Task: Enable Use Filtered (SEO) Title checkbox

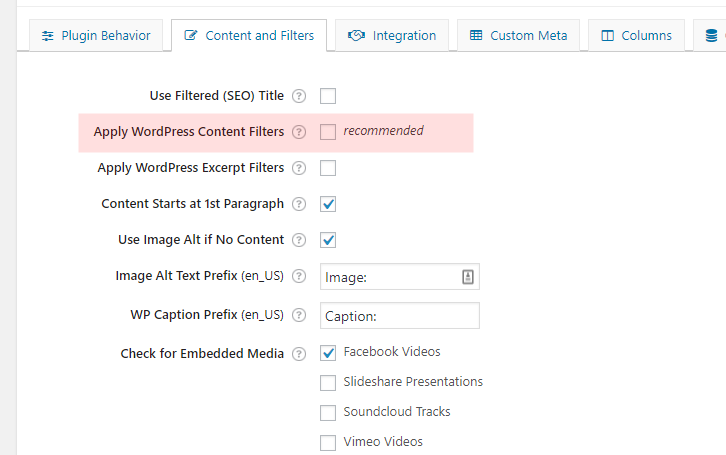Action: (328, 96)
